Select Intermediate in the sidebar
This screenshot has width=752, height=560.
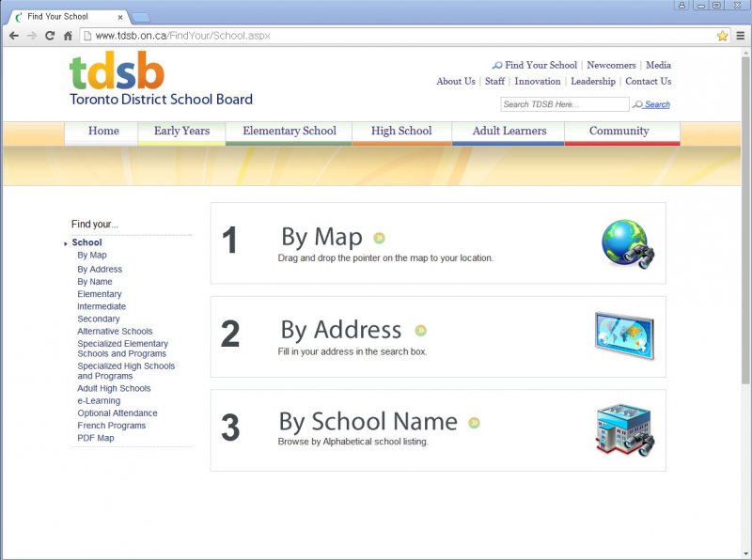102,307
